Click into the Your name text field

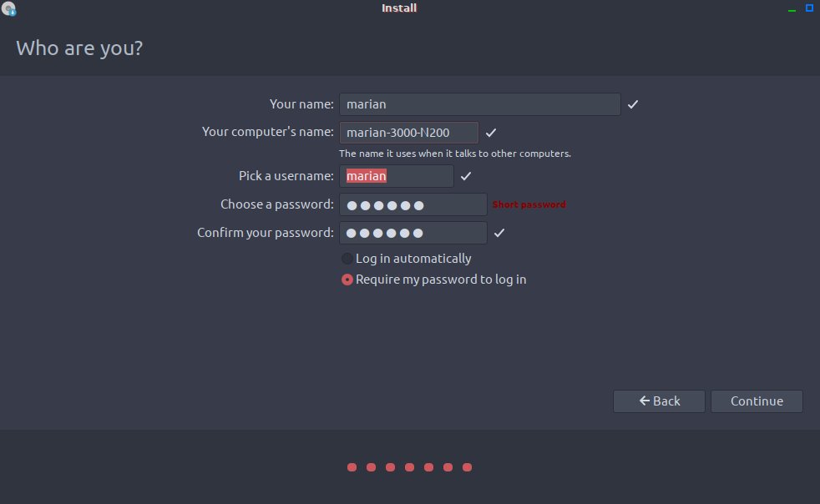(479, 104)
